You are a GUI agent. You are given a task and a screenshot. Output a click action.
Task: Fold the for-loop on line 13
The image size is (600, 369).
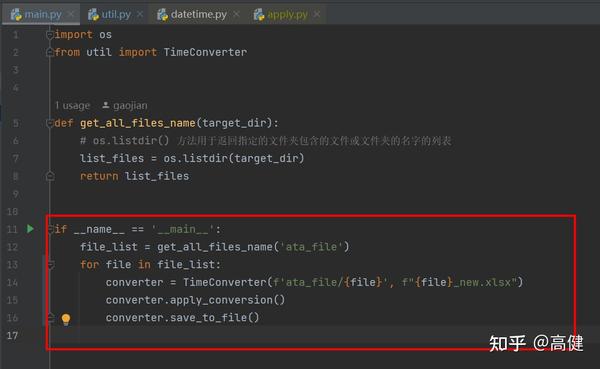pyautogui.click(x=51, y=265)
